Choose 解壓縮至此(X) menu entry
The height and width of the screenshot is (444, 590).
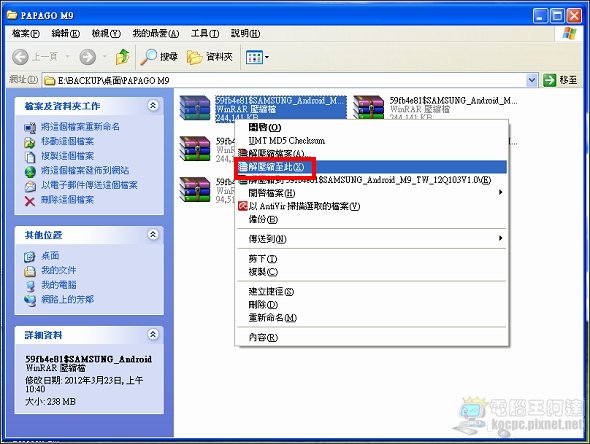pyautogui.click(x=371, y=167)
